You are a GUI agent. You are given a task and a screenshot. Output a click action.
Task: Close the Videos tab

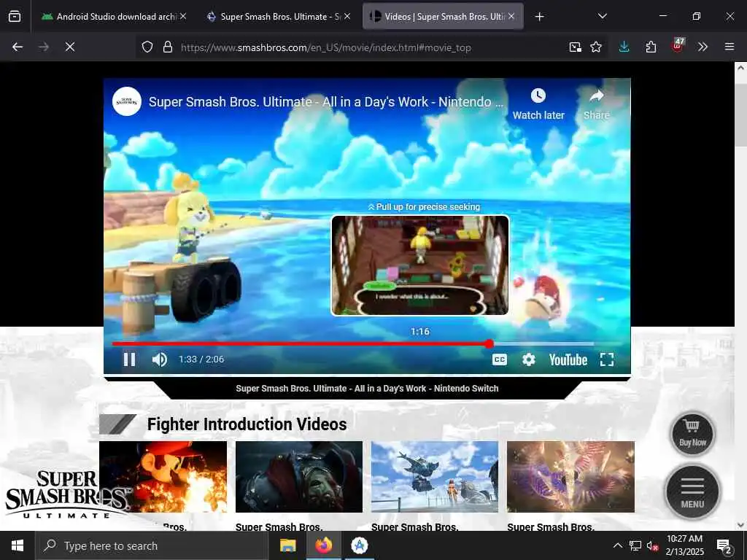click(511, 16)
